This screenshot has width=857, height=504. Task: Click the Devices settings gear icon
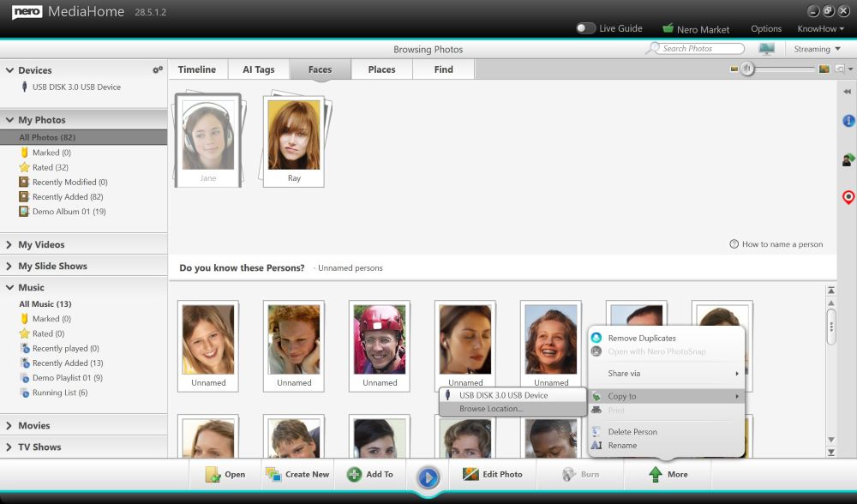tap(158, 70)
